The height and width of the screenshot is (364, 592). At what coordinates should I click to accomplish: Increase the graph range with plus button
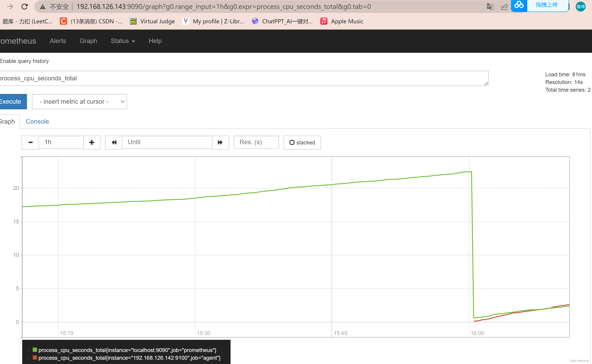tap(92, 143)
